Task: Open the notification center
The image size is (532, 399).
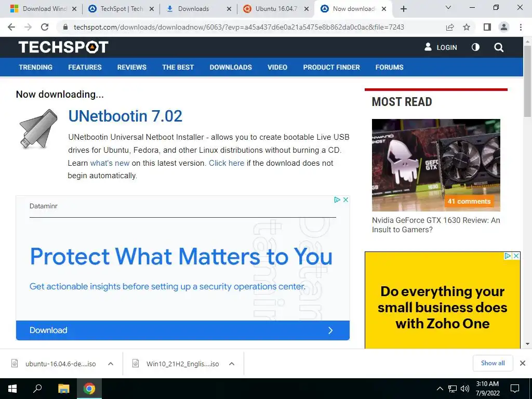Action: click(x=515, y=389)
